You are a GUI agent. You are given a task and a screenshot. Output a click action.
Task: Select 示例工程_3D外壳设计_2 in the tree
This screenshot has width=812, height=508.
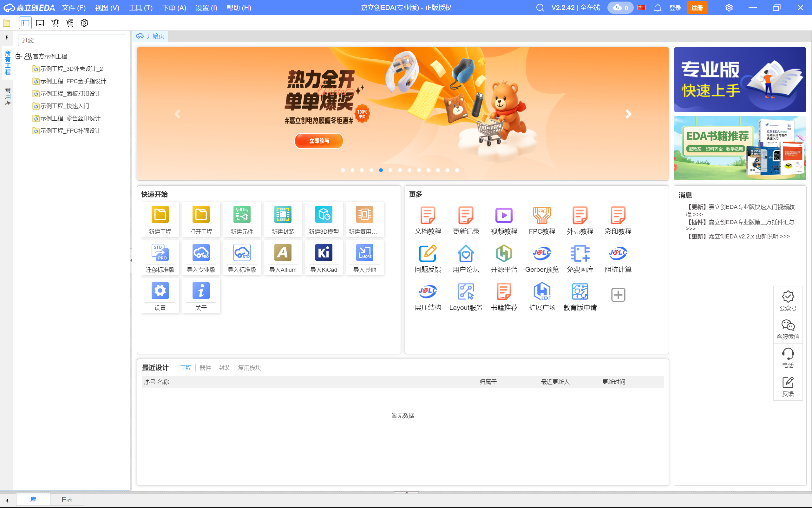(x=71, y=69)
